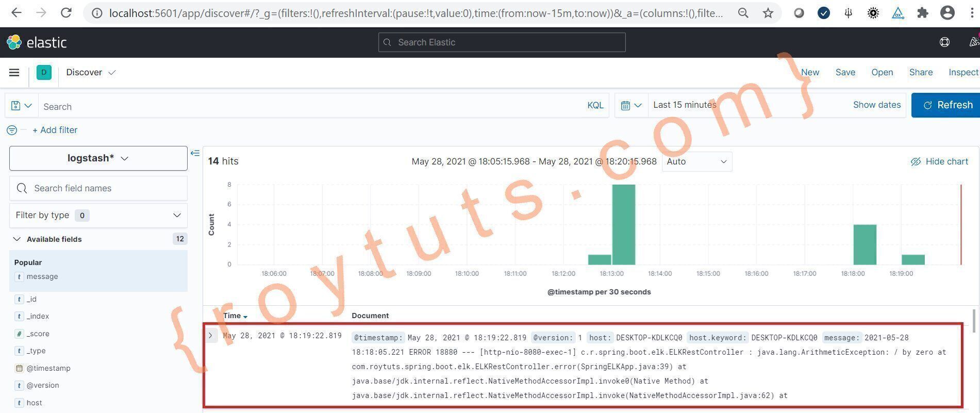Open the Auto interval dropdown
Image resolution: width=980 pixels, height=413 pixels.
click(696, 161)
